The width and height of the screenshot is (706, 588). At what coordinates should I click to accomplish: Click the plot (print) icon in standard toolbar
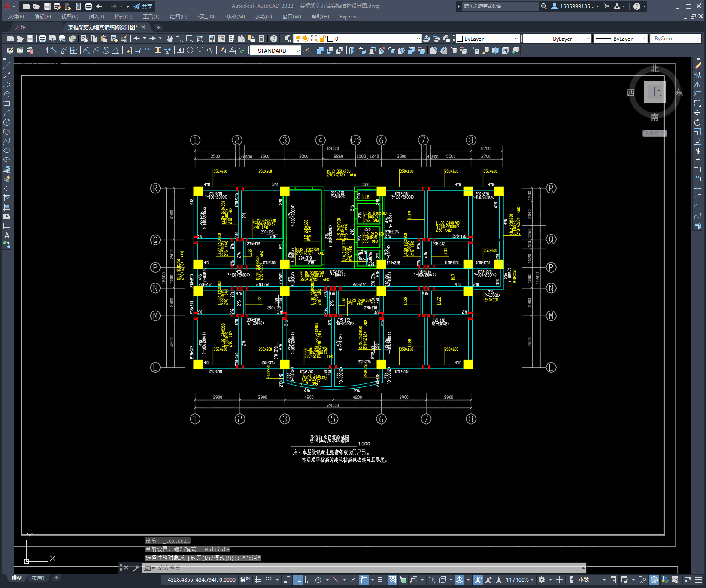42,39
